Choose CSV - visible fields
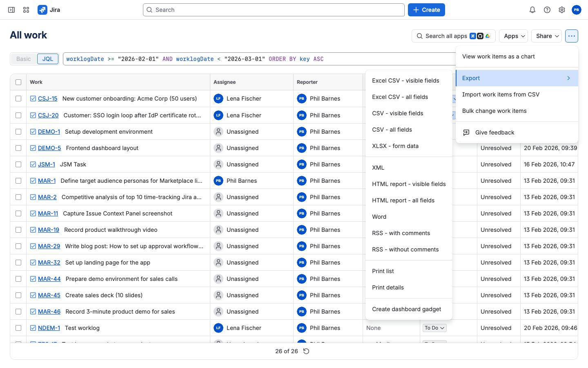 [409, 113]
